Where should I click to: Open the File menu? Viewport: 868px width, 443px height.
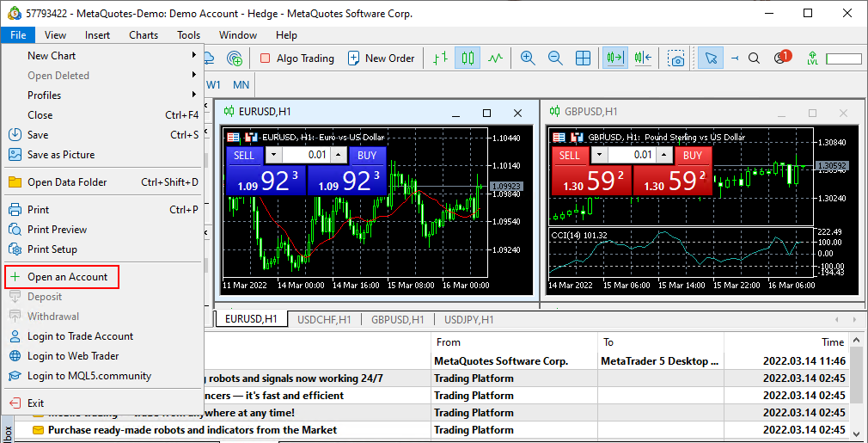pos(18,35)
